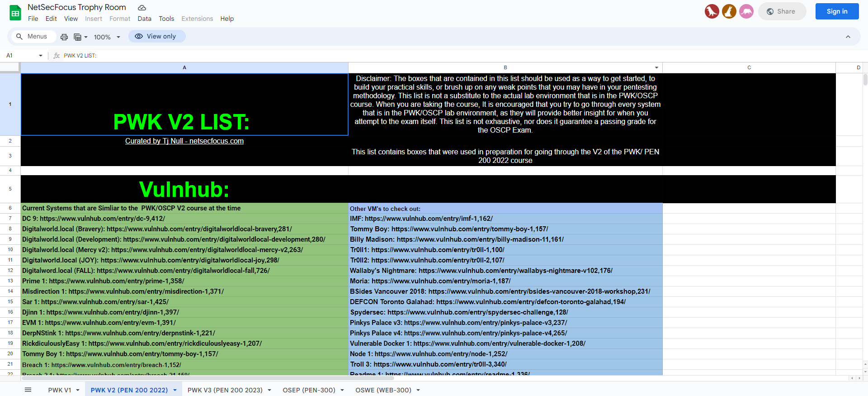Select the Pinkys Palace v3 cell

[x=505, y=323]
